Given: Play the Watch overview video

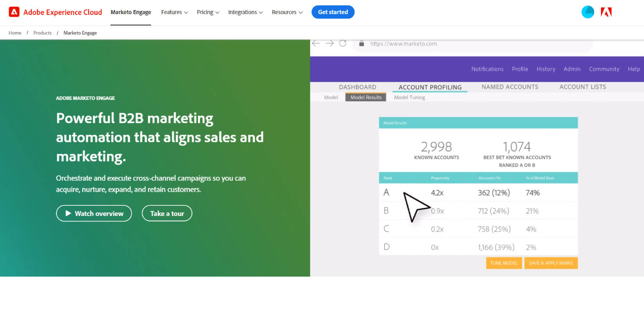Looking at the screenshot, I should pos(94,213).
